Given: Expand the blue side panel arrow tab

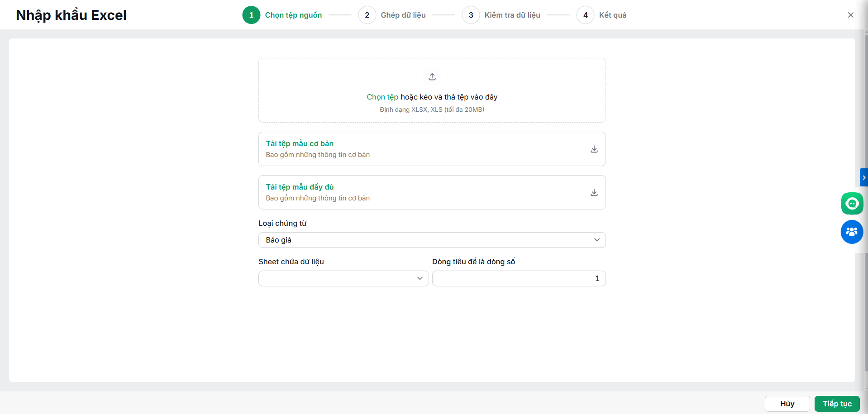Looking at the screenshot, I should click(x=864, y=177).
